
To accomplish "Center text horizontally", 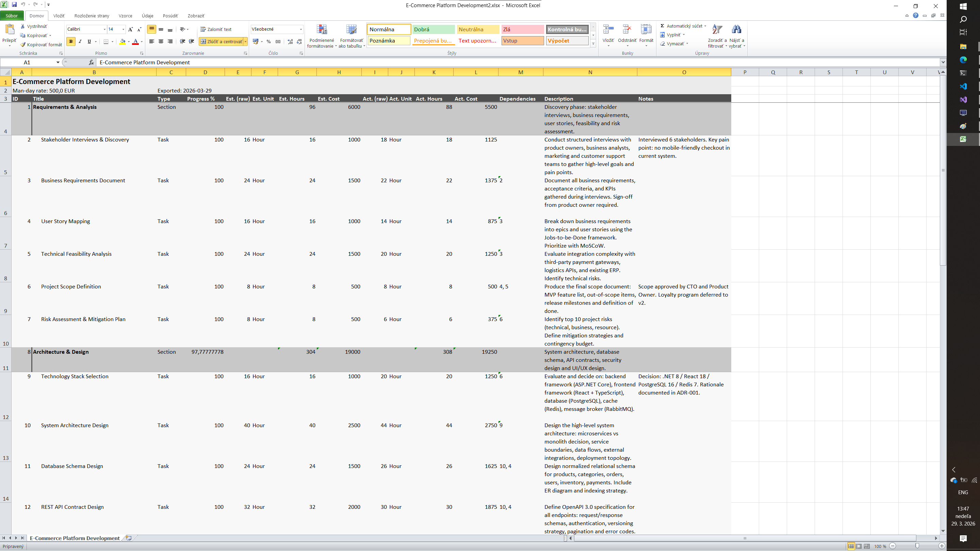I will click(x=161, y=41).
